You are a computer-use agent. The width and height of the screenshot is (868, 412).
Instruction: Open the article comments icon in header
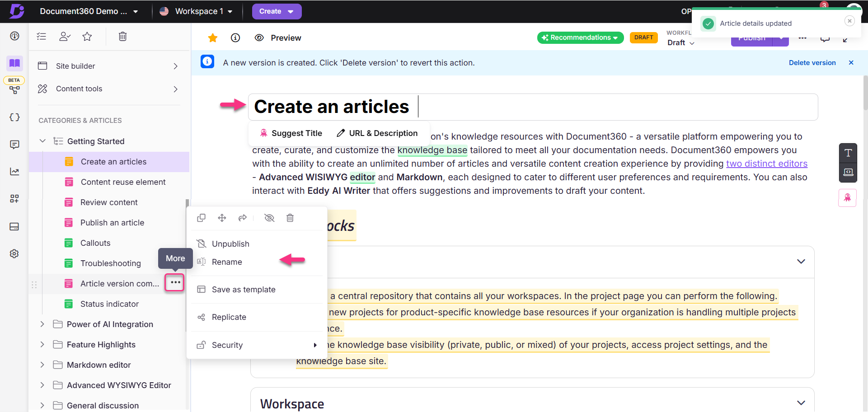825,39
